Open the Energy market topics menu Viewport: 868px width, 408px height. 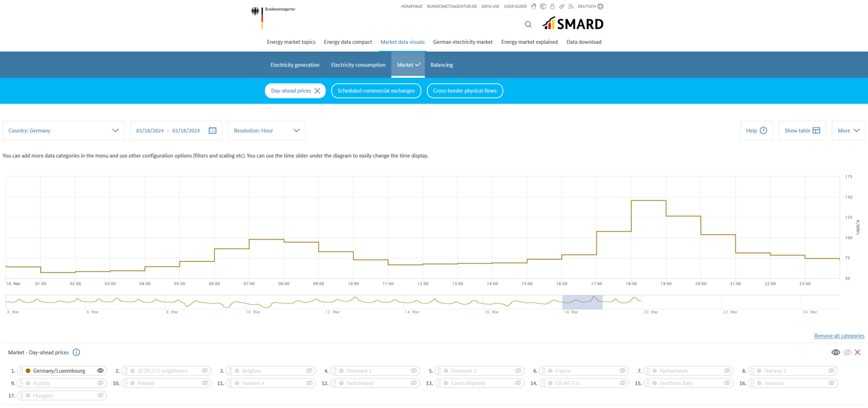pos(291,42)
